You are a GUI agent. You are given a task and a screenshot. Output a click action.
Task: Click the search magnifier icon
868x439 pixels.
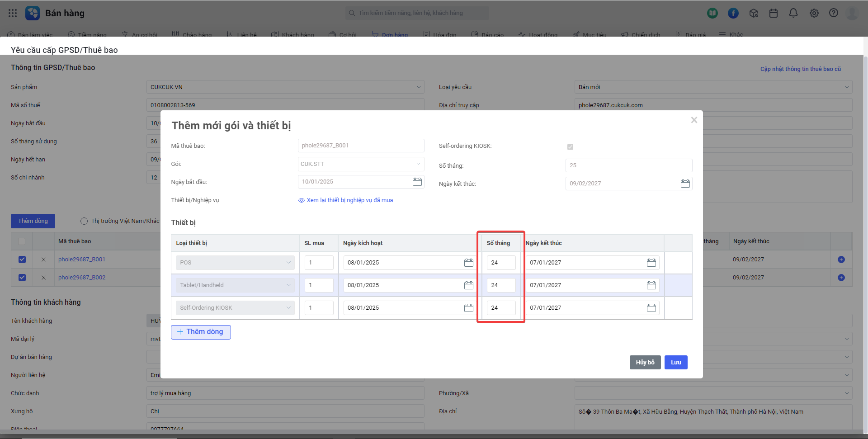pyautogui.click(x=352, y=13)
